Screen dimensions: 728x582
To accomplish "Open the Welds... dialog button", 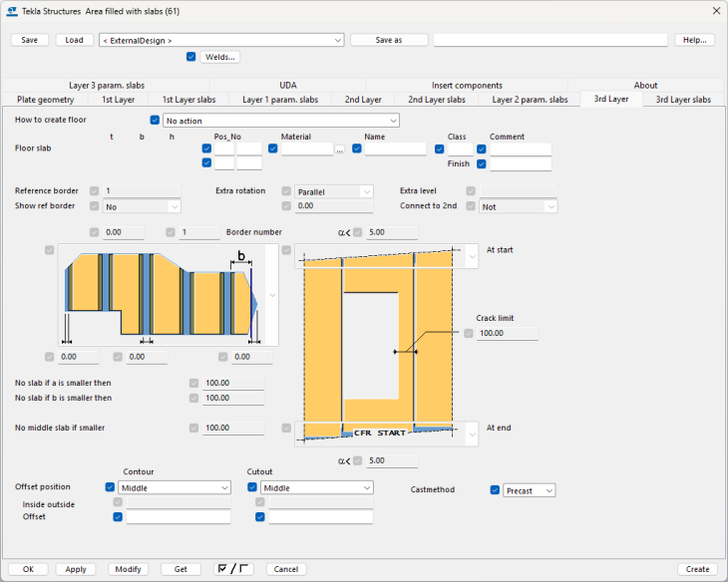I will tap(220, 57).
